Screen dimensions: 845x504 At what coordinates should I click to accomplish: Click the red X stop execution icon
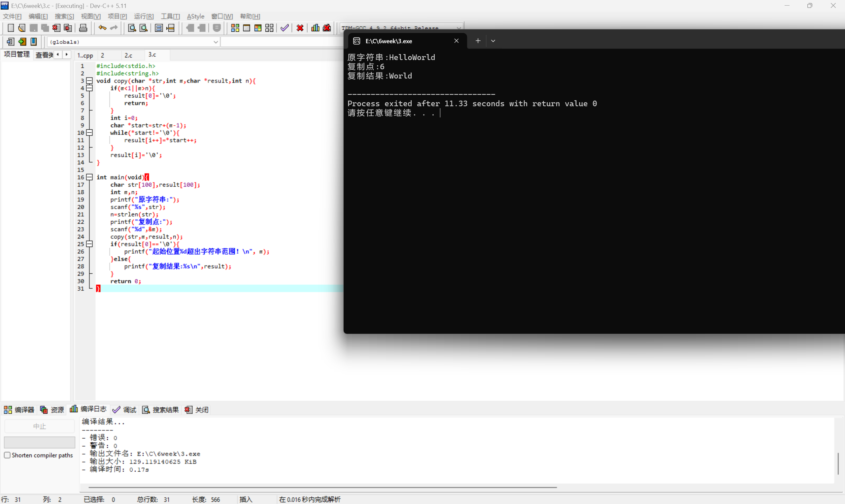(x=300, y=28)
